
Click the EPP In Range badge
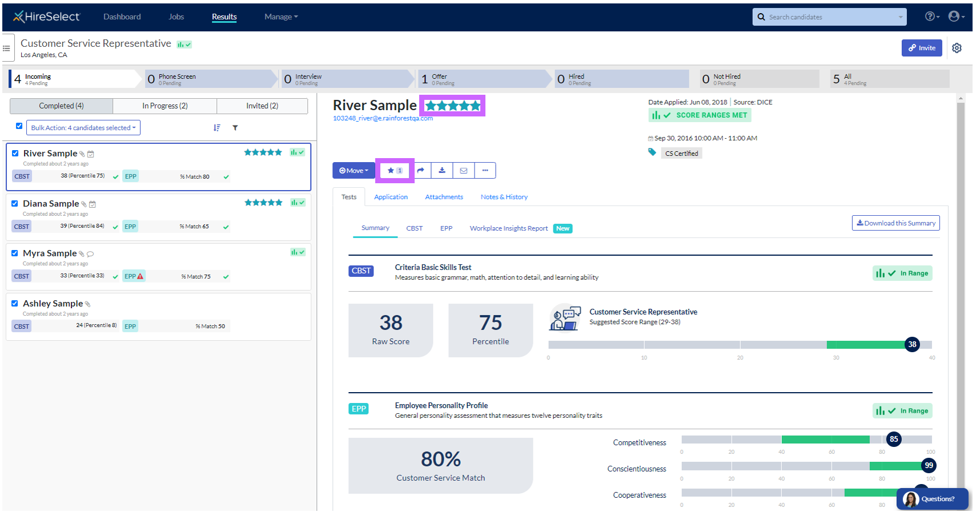click(x=902, y=411)
